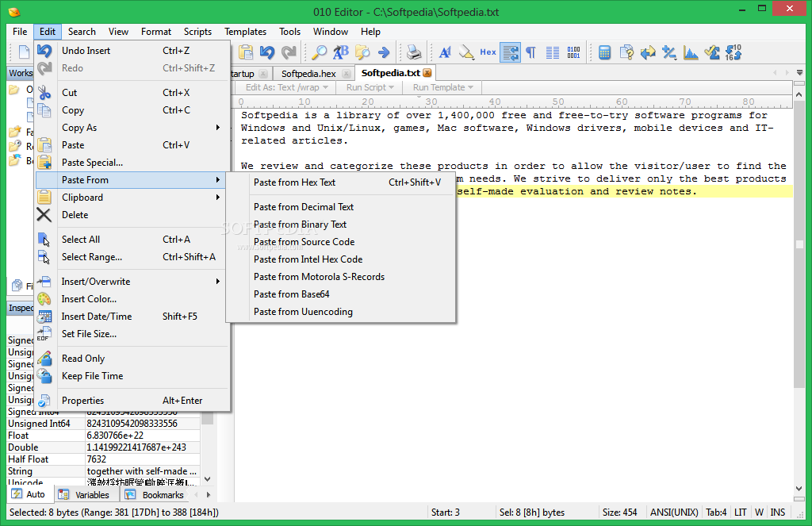Open the Run Template dropdown
The height and width of the screenshot is (526, 812).
click(443, 87)
